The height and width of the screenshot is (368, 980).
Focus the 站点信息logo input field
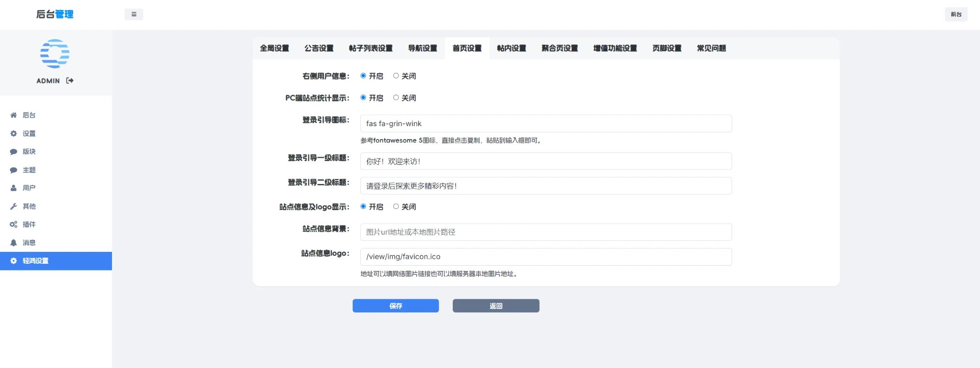[546, 257]
